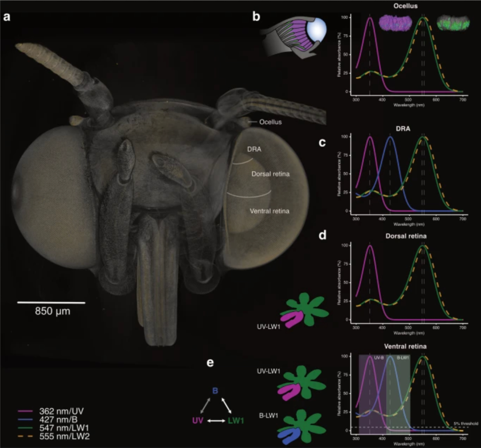Click the DRA label on the compound eye
The image size is (481, 448).
[254, 149]
